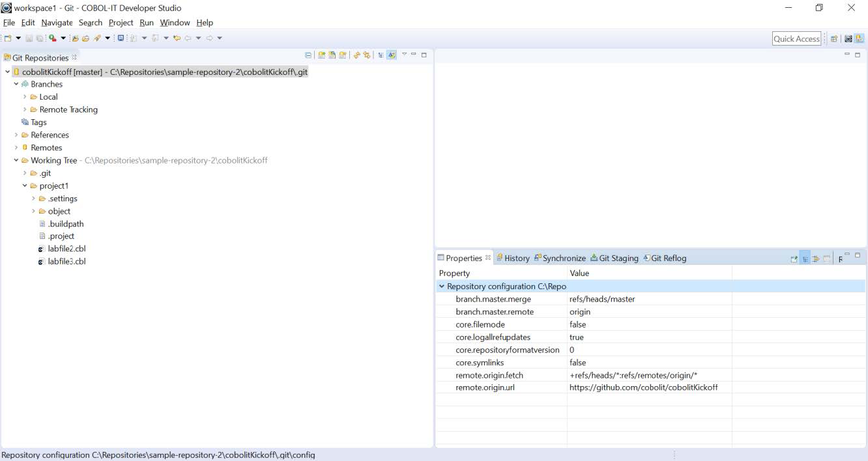Click the New wizard icon on the toolbar

coord(7,38)
